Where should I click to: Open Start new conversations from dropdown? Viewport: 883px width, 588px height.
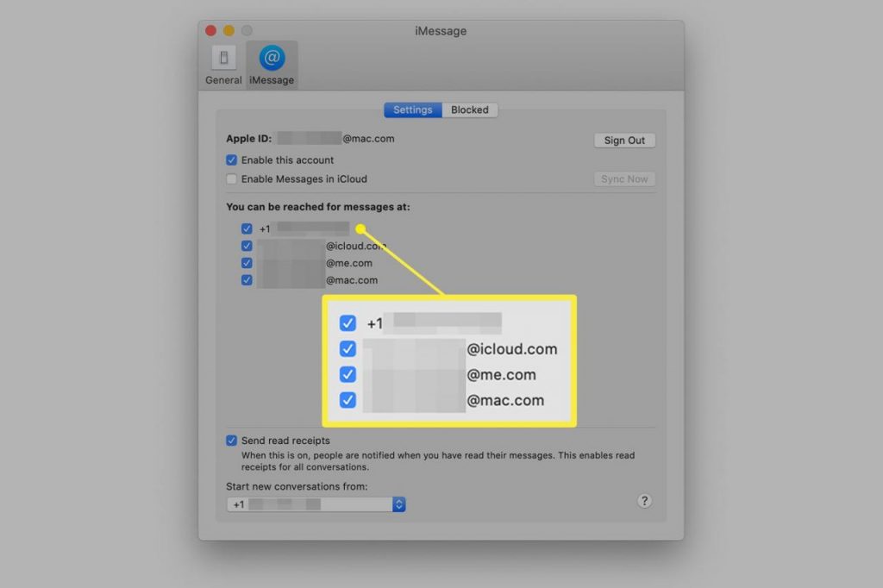click(x=316, y=504)
